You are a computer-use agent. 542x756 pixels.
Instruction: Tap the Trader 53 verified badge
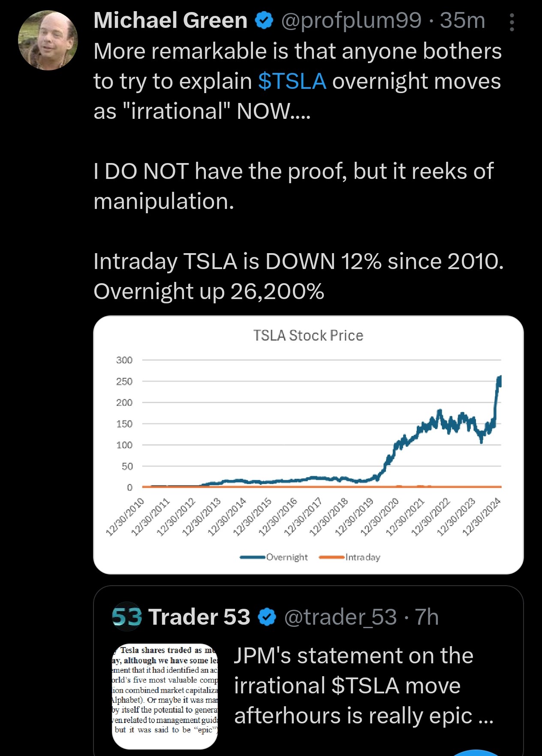(x=268, y=617)
